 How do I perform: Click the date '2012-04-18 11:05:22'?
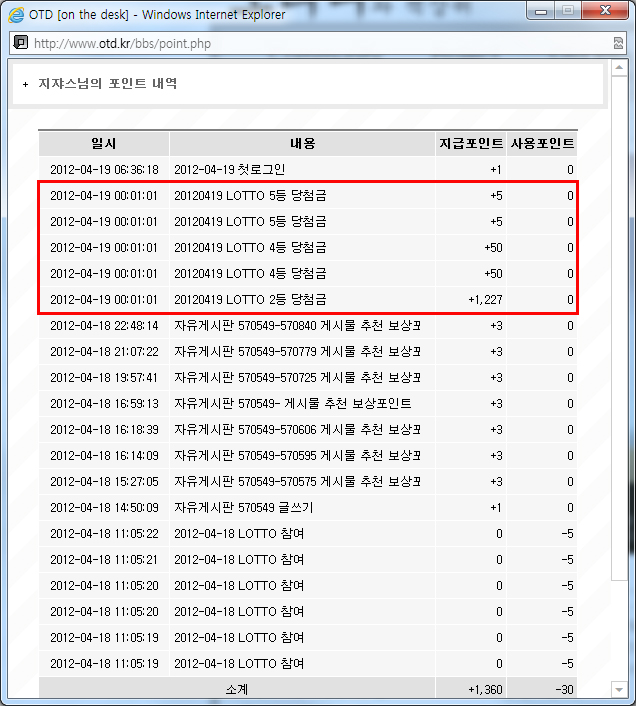(x=104, y=534)
